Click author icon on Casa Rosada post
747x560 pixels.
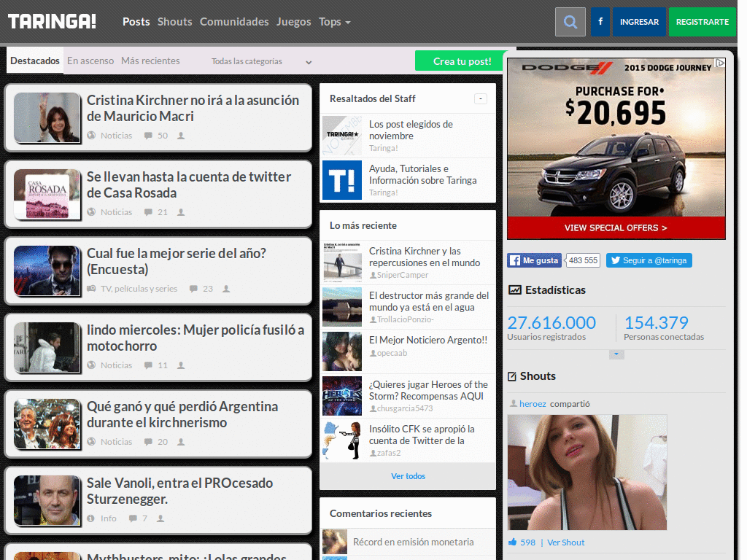pyautogui.click(x=181, y=212)
